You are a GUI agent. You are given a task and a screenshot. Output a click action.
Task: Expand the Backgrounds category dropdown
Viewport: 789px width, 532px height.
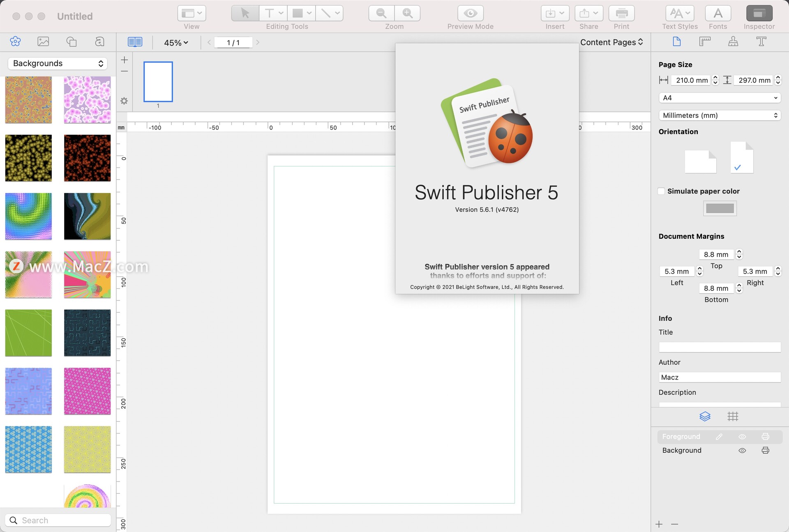pos(58,63)
